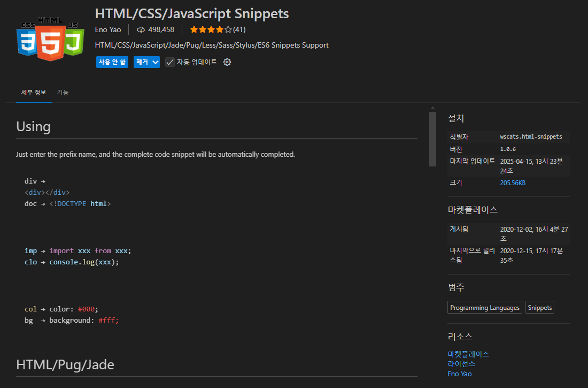This screenshot has height=388, width=588.
Task: Click the identifier wscats.html-snippets
Action: 531,136
